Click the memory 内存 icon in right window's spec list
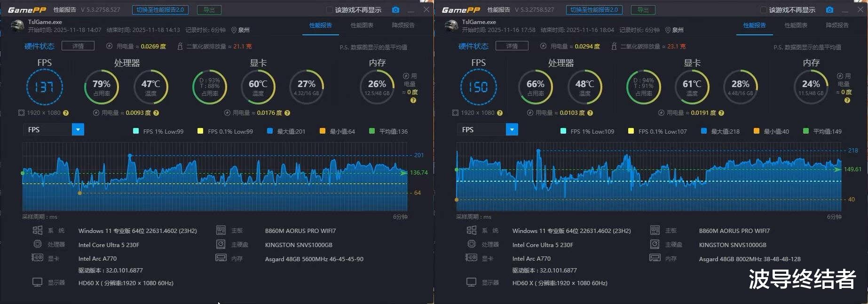The height and width of the screenshot is (304, 868). [x=655, y=258]
